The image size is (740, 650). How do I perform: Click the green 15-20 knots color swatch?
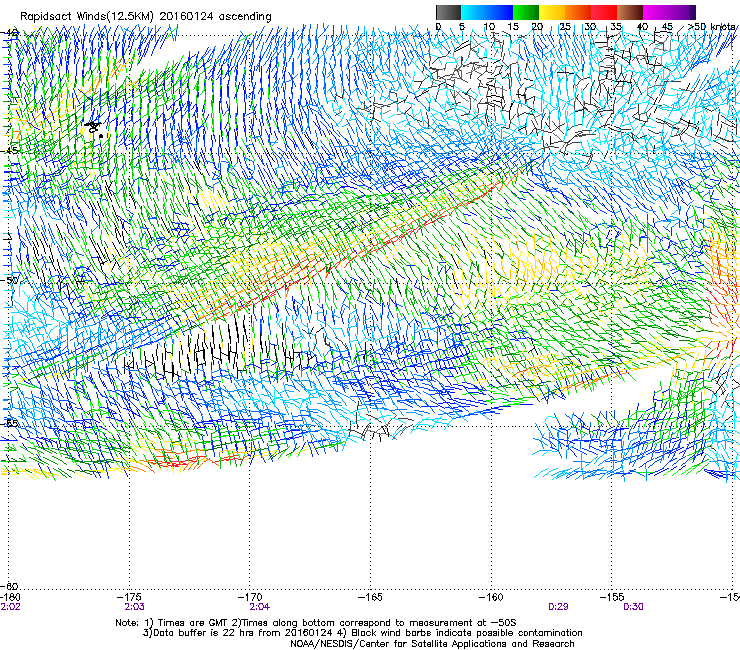click(x=526, y=12)
